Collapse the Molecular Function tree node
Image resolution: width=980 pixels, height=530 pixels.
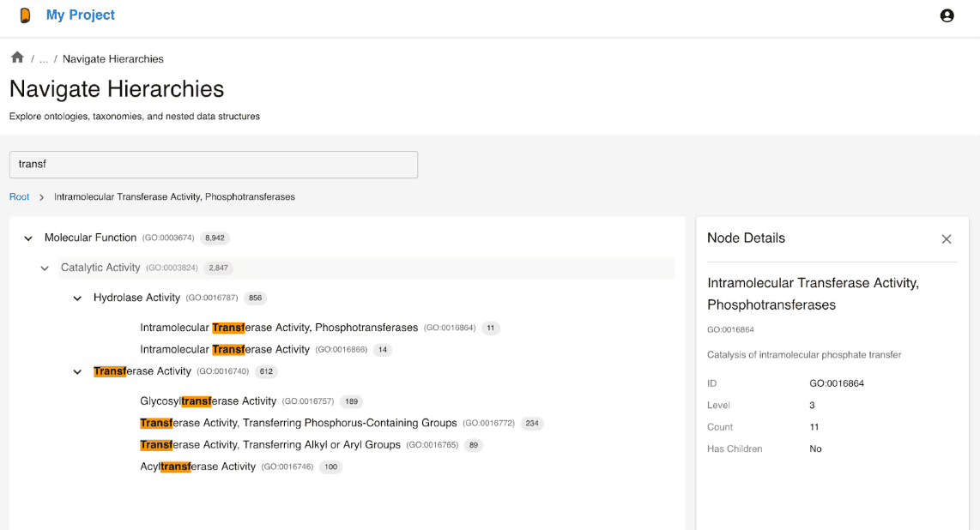coord(27,238)
